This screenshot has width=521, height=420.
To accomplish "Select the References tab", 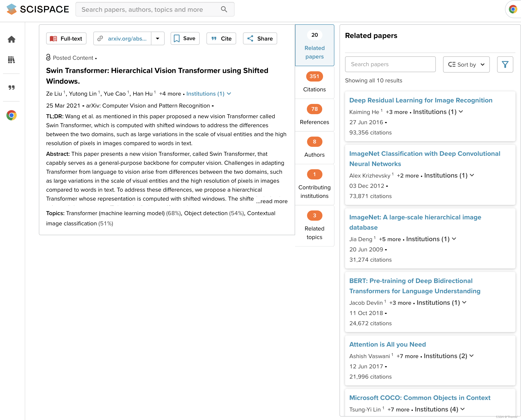I will (x=315, y=115).
